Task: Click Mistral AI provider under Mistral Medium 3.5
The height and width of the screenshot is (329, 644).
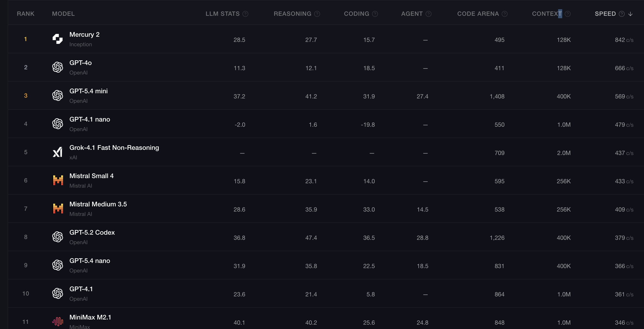Action: tap(81, 214)
